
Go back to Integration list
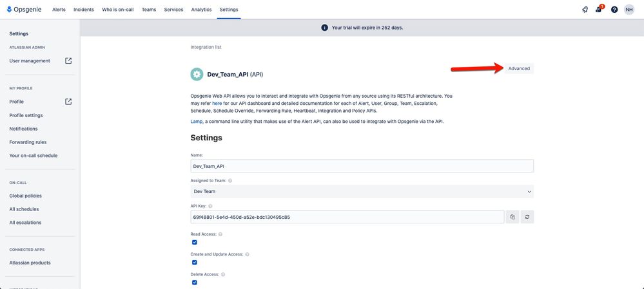[x=206, y=47]
